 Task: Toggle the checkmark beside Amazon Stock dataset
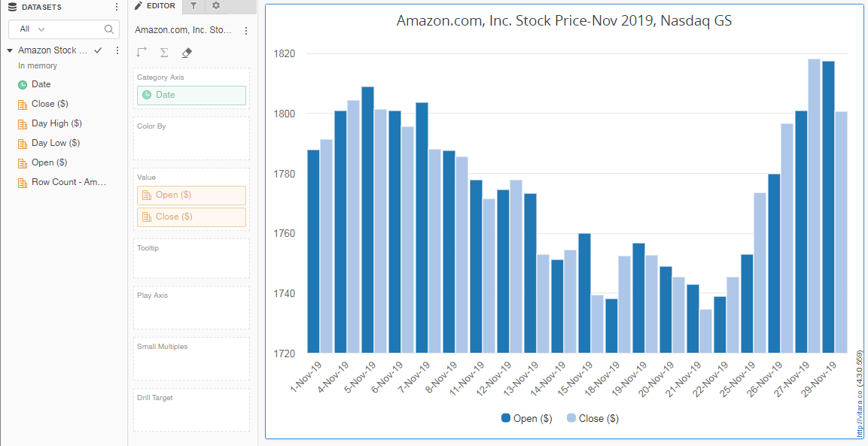point(98,50)
